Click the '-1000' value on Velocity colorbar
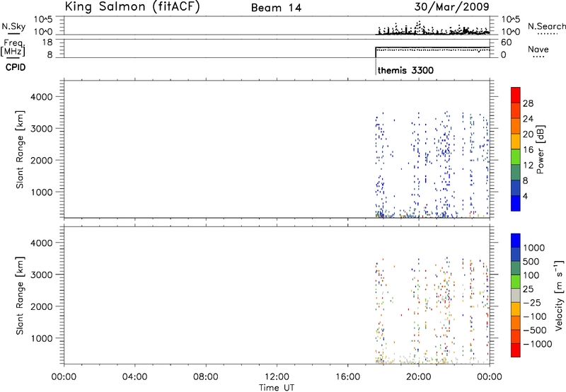The height and width of the screenshot is (392, 566). pyautogui.click(x=538, y=344)
